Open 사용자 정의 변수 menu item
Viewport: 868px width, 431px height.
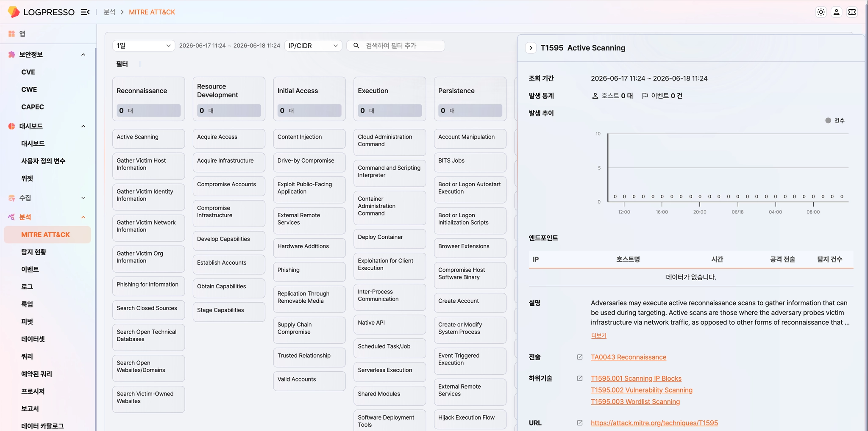(x=43, y=161)
